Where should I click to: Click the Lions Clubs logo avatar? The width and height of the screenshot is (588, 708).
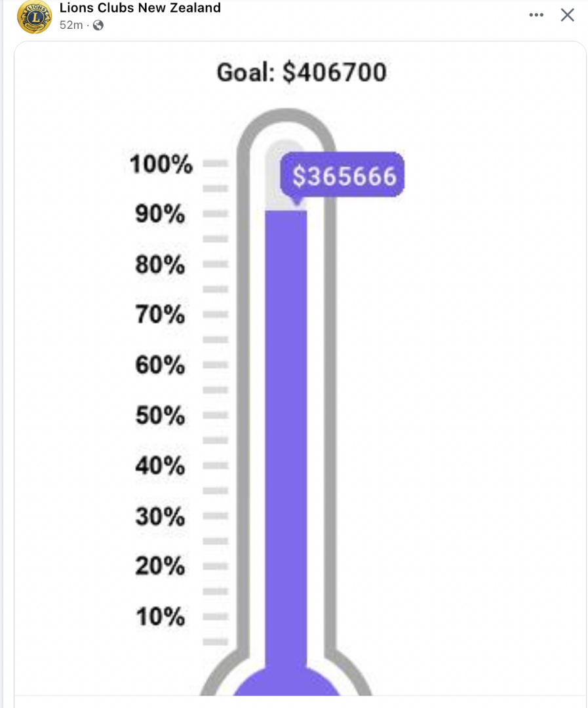[x=34, y=16]
